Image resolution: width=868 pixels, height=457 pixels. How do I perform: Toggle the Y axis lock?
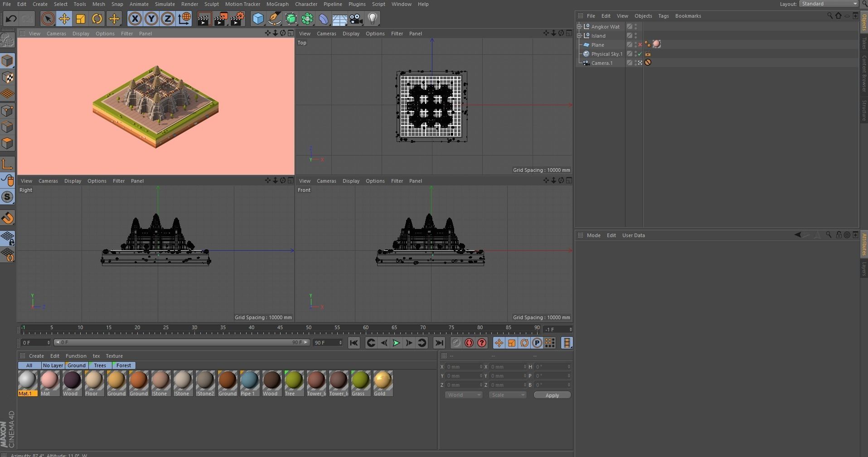pyautogui.click(x=151, y=19)
